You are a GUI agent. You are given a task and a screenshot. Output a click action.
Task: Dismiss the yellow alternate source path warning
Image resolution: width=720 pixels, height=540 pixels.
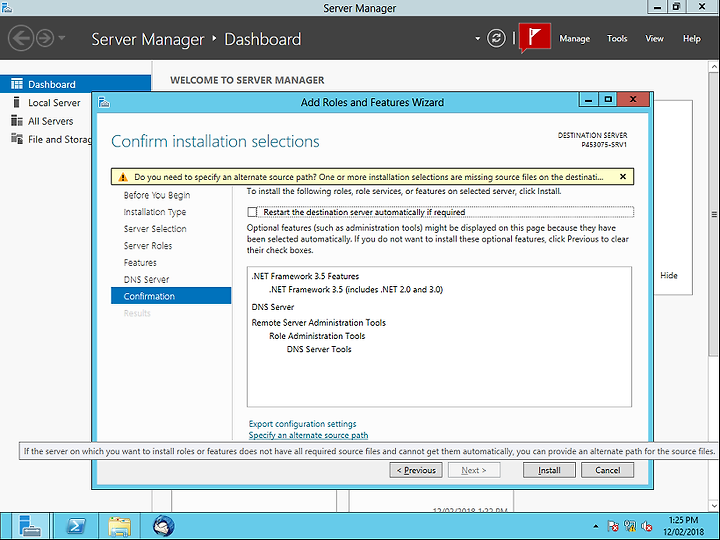[623, 176]
